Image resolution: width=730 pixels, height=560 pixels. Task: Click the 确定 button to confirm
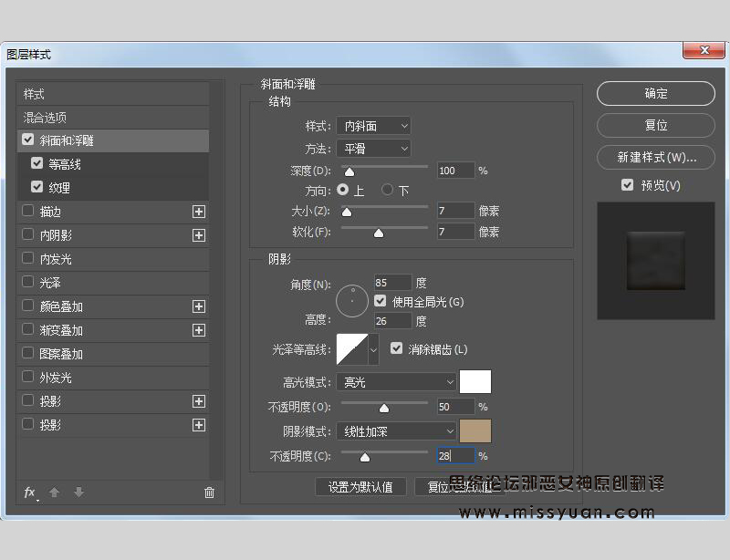655,94
